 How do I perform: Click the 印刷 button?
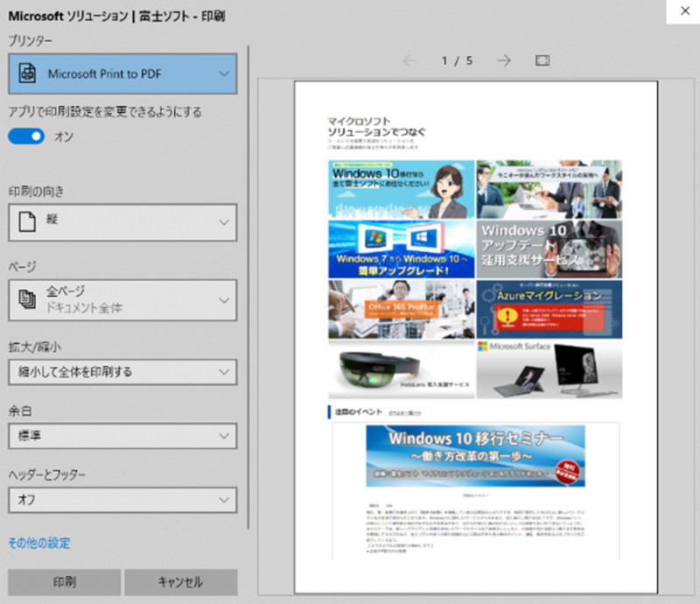(x=64, y=582)
